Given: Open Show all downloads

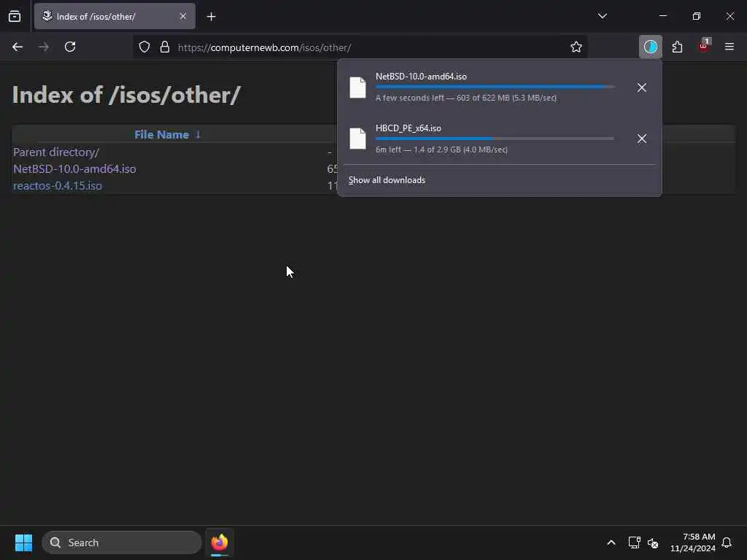Looking at the screenshot, I should point(387,180).
